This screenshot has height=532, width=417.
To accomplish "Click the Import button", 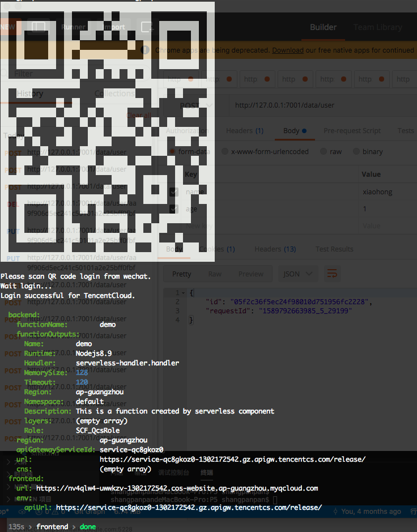I will point(114,27).
